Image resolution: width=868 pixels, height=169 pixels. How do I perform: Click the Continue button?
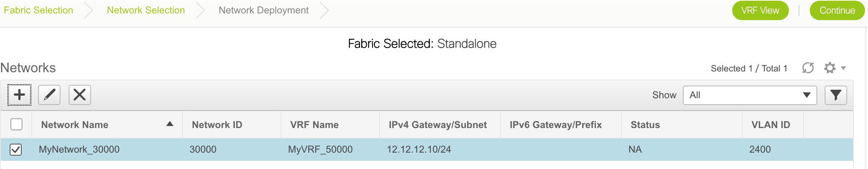click(x=837, y=10)
